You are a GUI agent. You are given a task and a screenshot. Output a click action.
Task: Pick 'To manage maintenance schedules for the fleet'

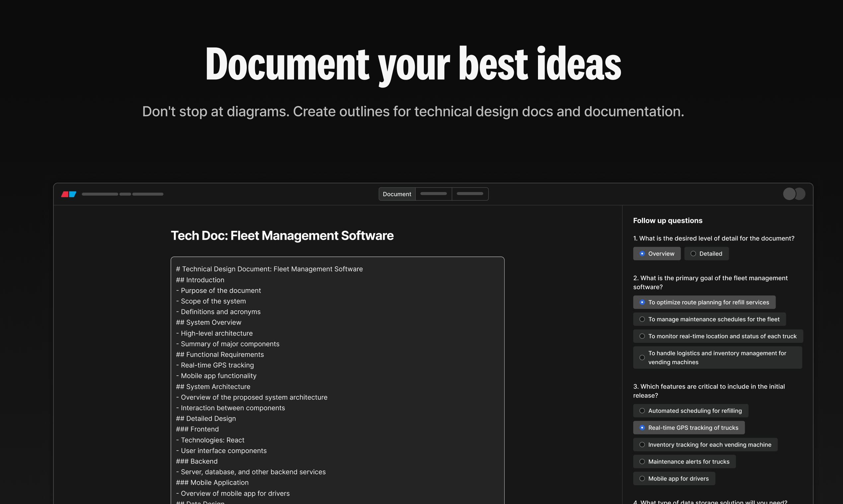click(x=709, y=319)
